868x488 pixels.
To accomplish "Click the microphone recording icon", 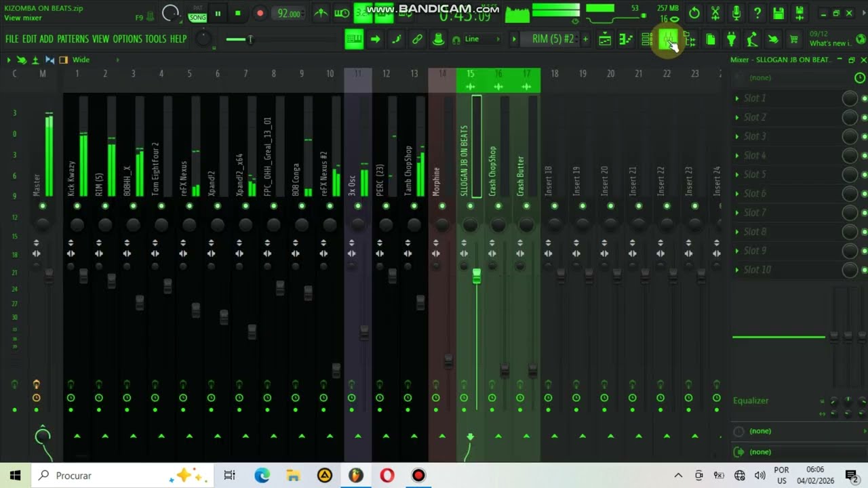I will pyautogui.click(x=736, y=13).
